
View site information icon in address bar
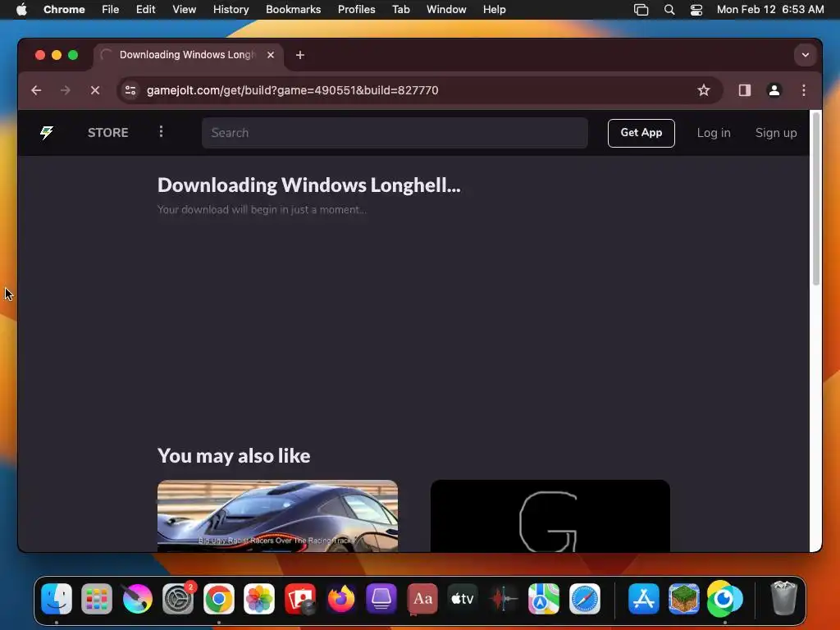130,90
